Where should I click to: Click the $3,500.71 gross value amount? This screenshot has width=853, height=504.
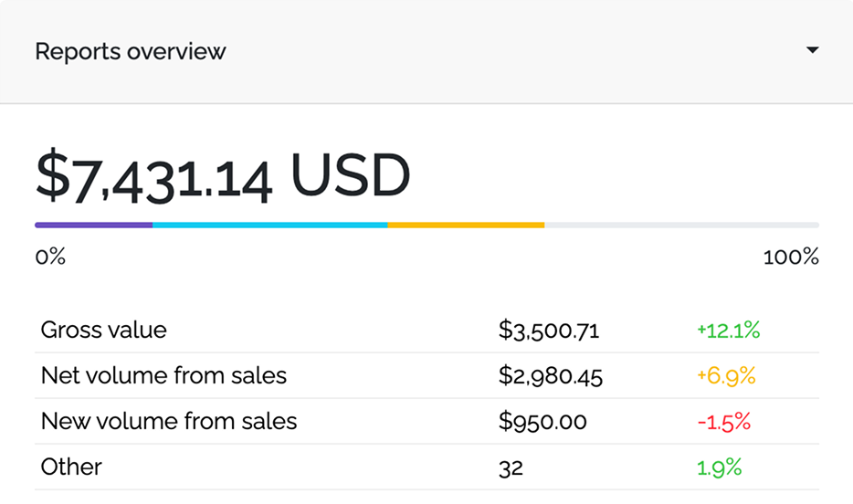click(549, 331)
